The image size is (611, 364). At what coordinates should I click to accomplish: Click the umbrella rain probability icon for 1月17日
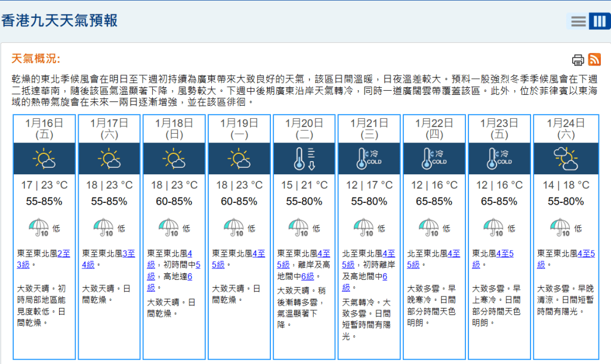coord(103,227)
